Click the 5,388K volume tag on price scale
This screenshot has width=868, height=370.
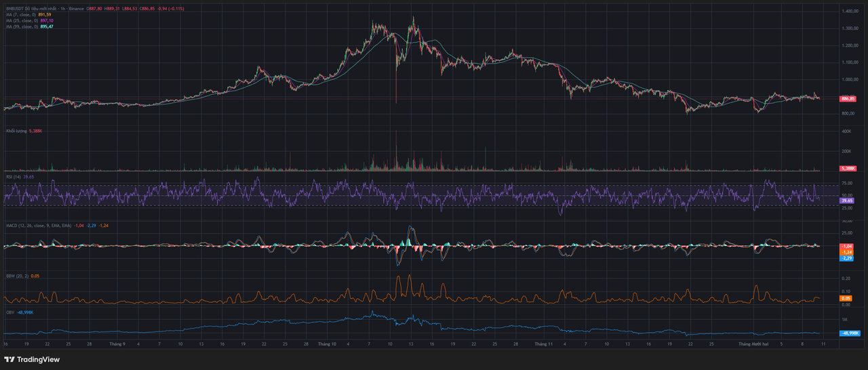click(x=848, y=168)
